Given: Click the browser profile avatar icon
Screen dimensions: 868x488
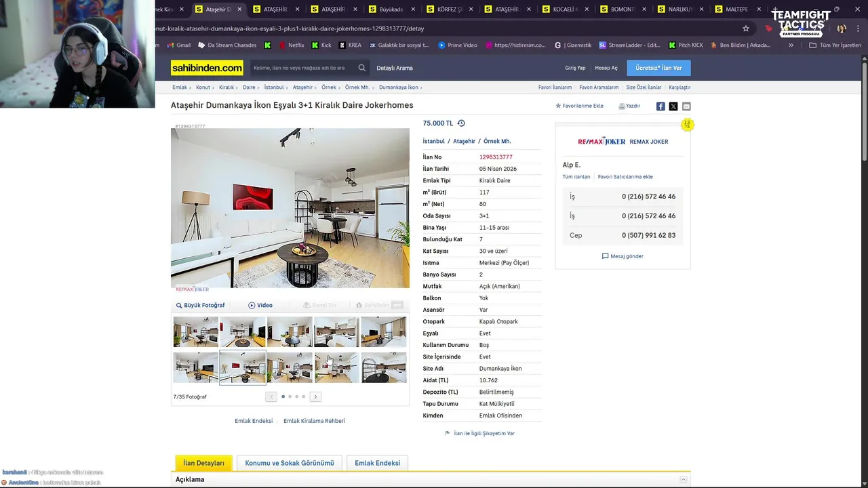Looking at the screenshot, I should [842, 28].
